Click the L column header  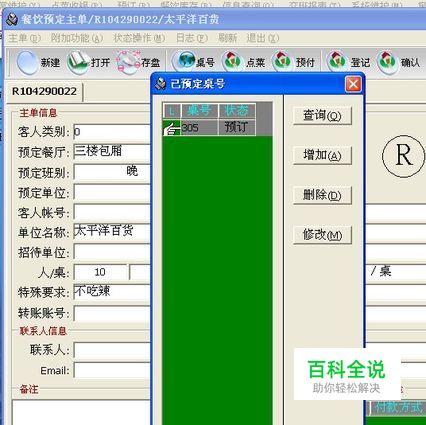171,111
